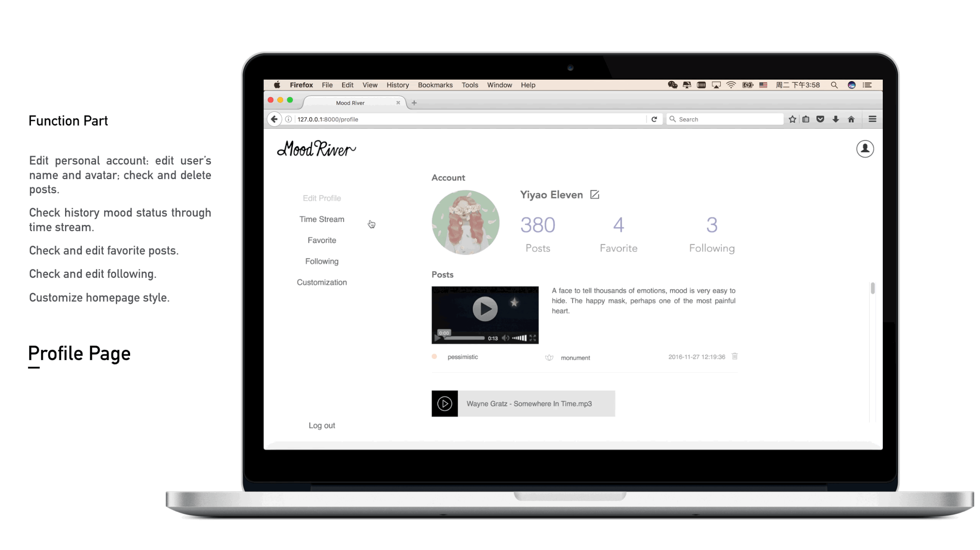Click the delete icon on the post entry

pos(736,357)
